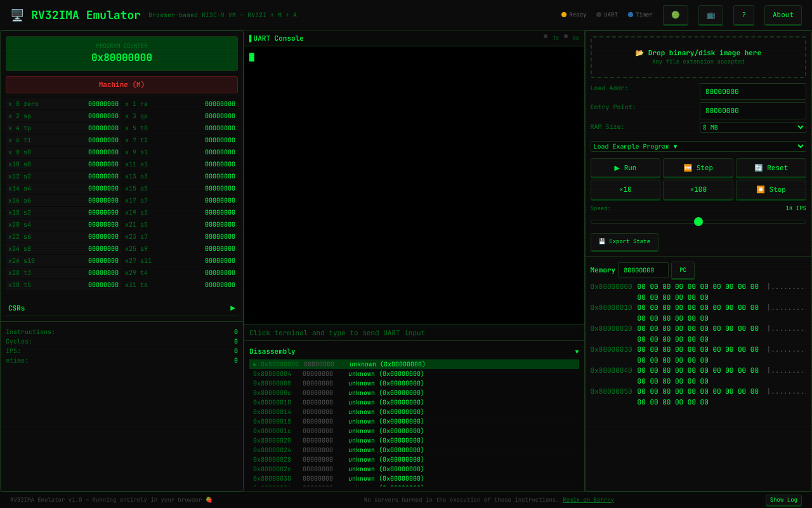Click the Timer status indicator

tap(640, 15)
